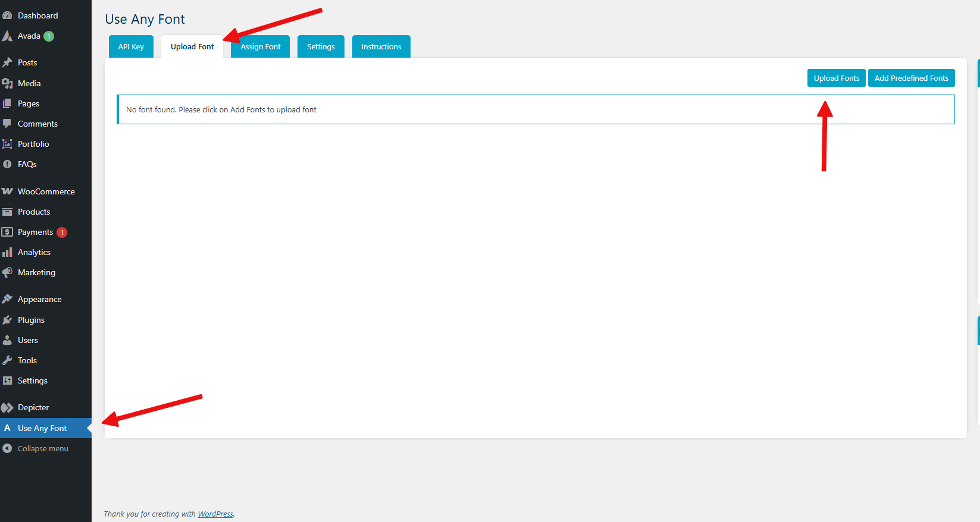Open the Portfolio menu label
980x522 pixels.
[33, 144]
